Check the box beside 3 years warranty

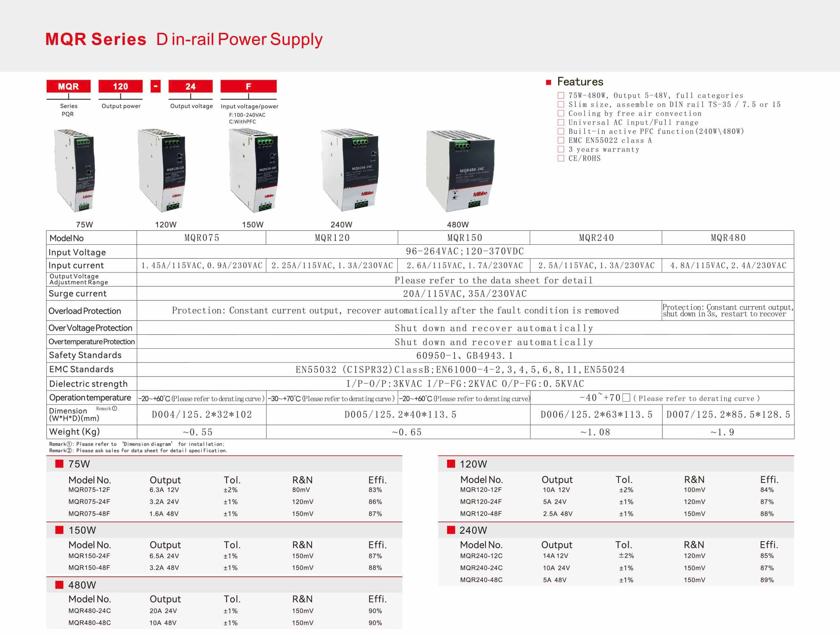coord(561,150)
